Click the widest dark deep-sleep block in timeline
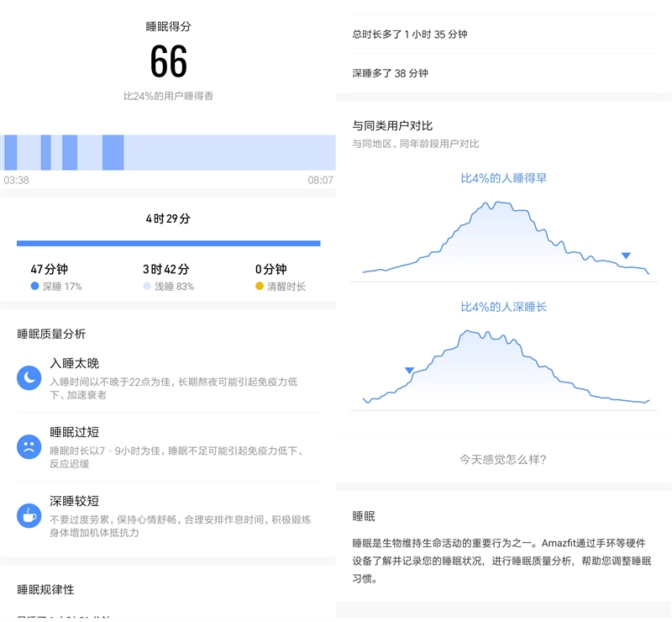The width and height of the screenshot is (672, 622). 113,153
